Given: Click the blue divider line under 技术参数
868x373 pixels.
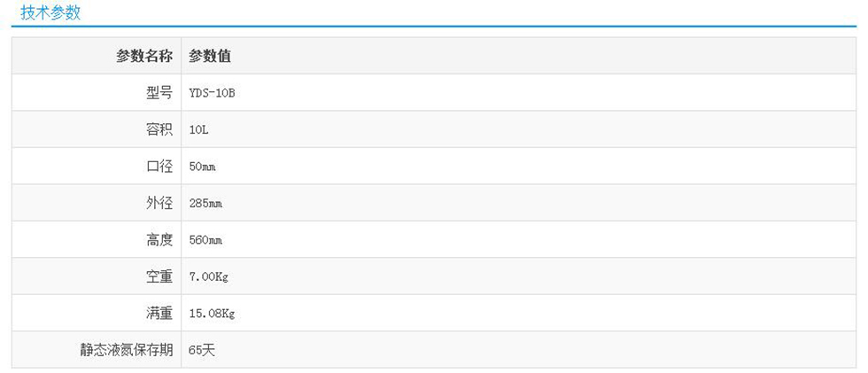Looking at the screenshot, I should (434, 27).
